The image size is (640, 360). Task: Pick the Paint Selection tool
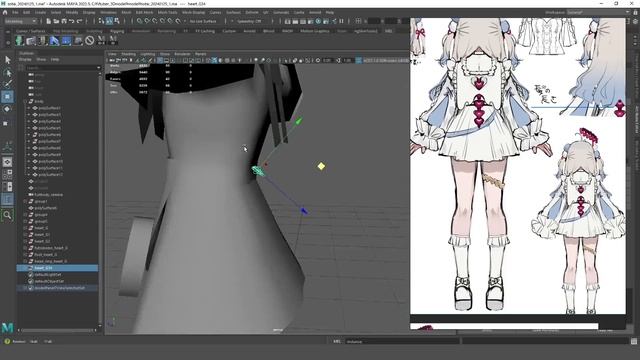(x=7, y=84)
